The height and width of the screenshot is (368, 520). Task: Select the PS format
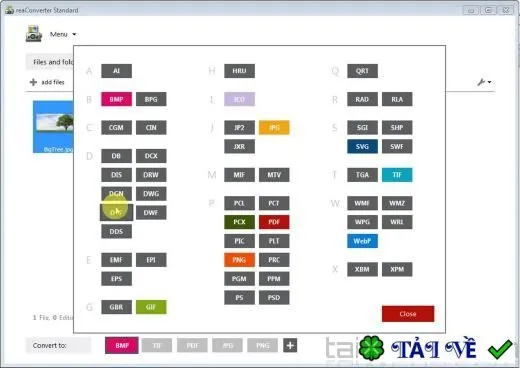click(239, 298)
